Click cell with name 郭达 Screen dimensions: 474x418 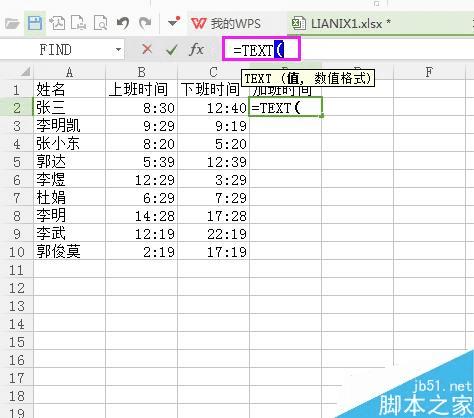click(x=69, y=161)
